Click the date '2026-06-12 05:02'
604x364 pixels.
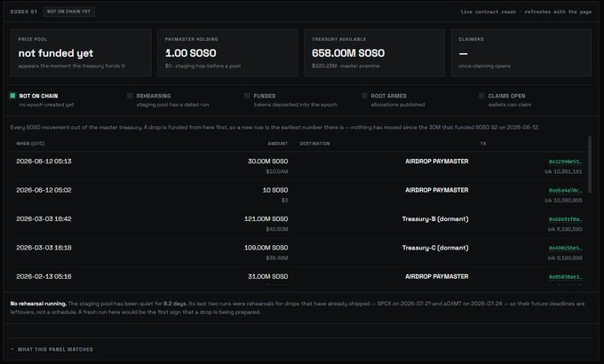click(x=44, y=190)
